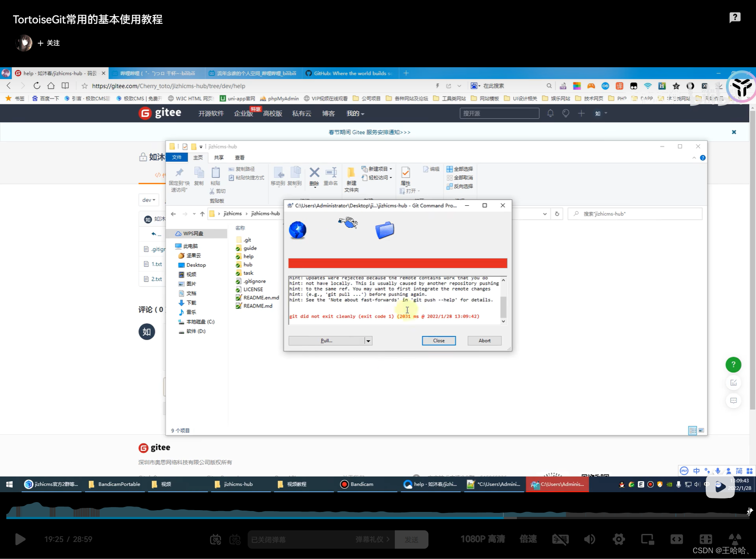This screenshot has width=756, height=559.
Task: Click the danmaku input field
Action: click(301, 540)
